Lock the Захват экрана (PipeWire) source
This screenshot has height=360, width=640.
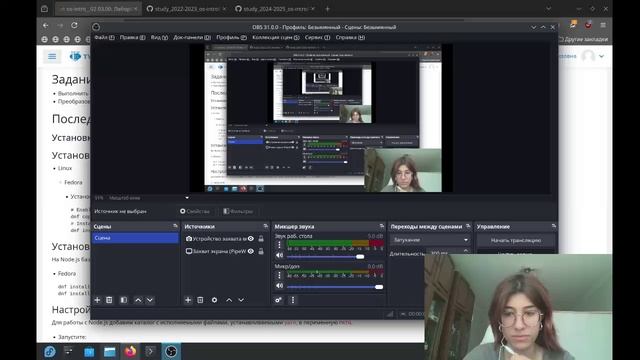261,251
